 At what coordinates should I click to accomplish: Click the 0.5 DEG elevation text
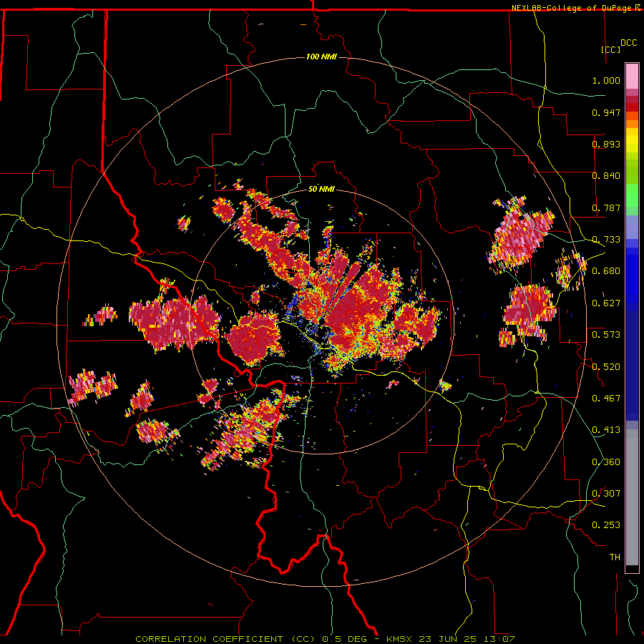[x=345, y=639]
